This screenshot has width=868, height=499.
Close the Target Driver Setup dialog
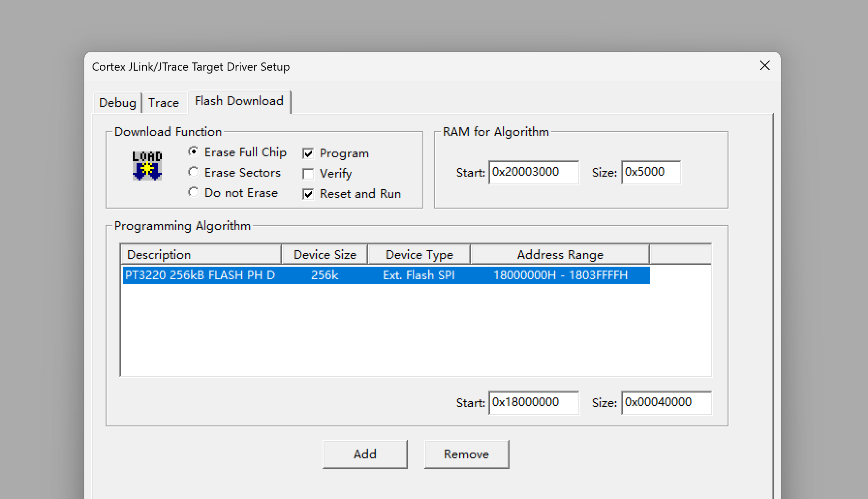click(x=764, y=66)
